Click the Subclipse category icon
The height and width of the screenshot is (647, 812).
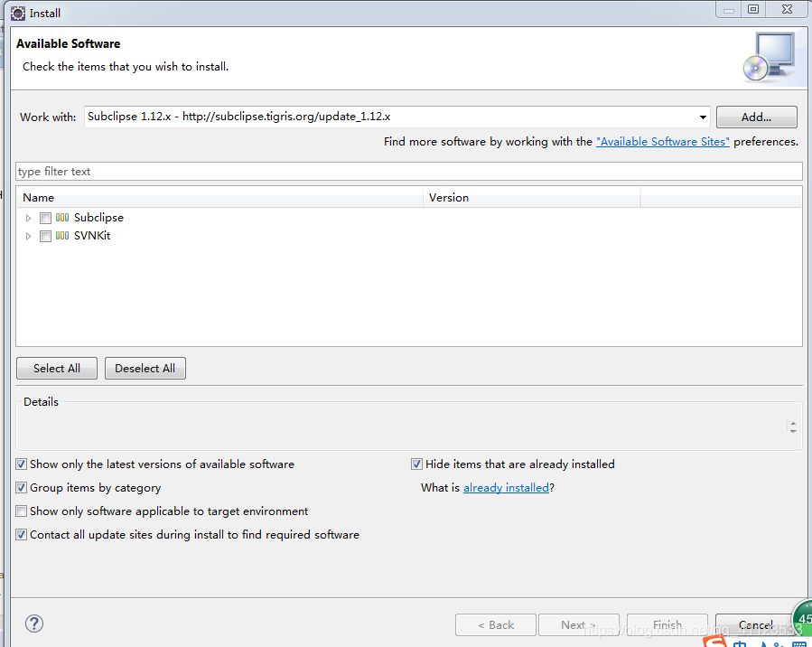click(x=62, y=218)
